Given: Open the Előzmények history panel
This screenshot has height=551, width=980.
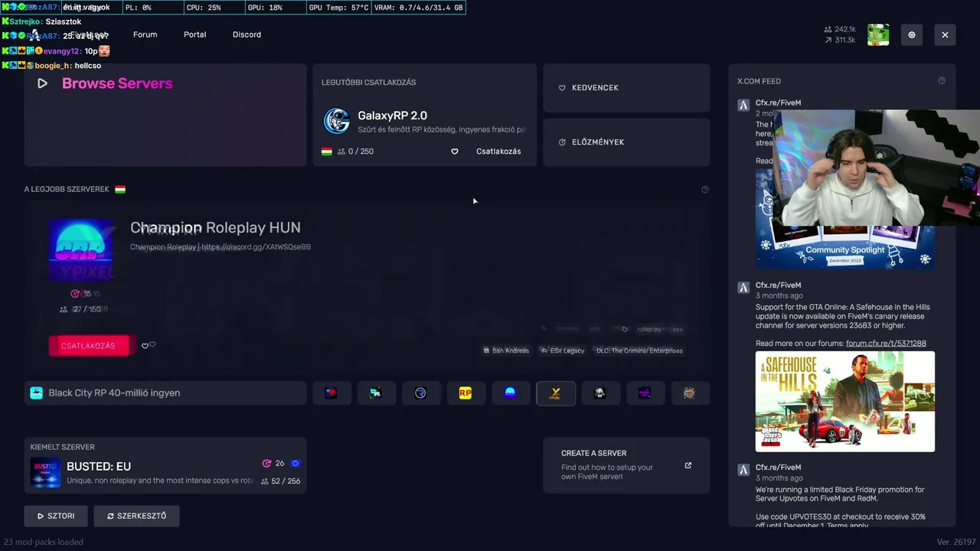Looking at the screenshot, I should click(x=626, y=142).
